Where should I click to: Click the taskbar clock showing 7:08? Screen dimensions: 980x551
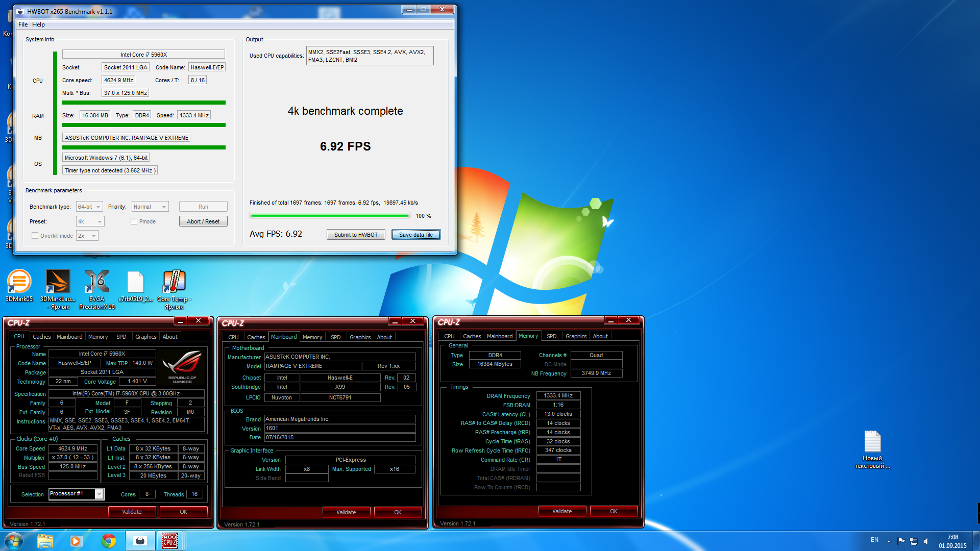tap(952, 541)
